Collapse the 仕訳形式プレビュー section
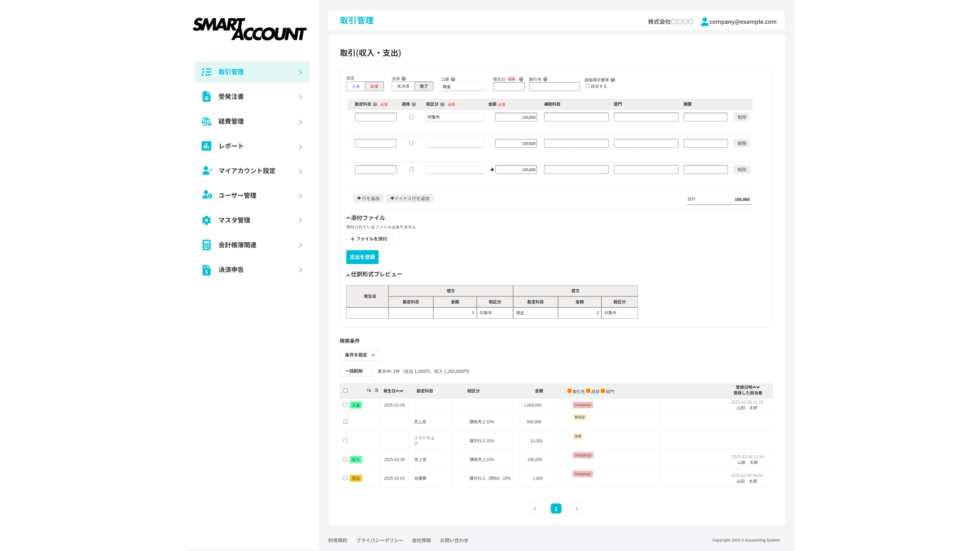980x551 pixels. point(348,275)
